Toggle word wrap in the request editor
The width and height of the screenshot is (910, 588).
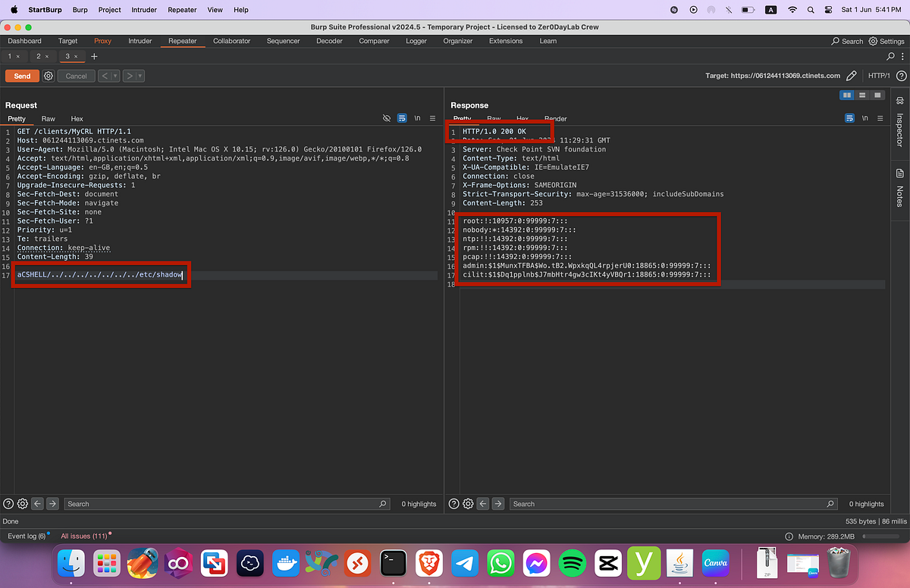click(402, 118)
